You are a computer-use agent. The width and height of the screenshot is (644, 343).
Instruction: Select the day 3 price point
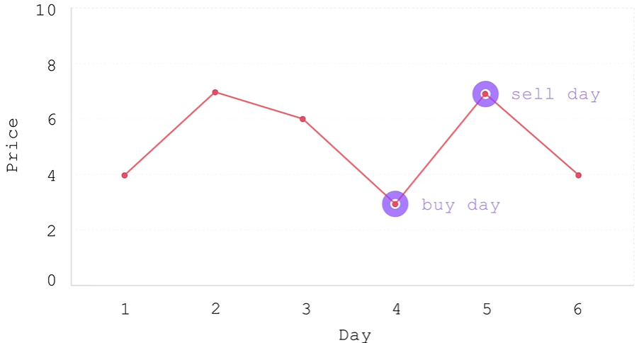pyautogui.click(x=303, y=119)
